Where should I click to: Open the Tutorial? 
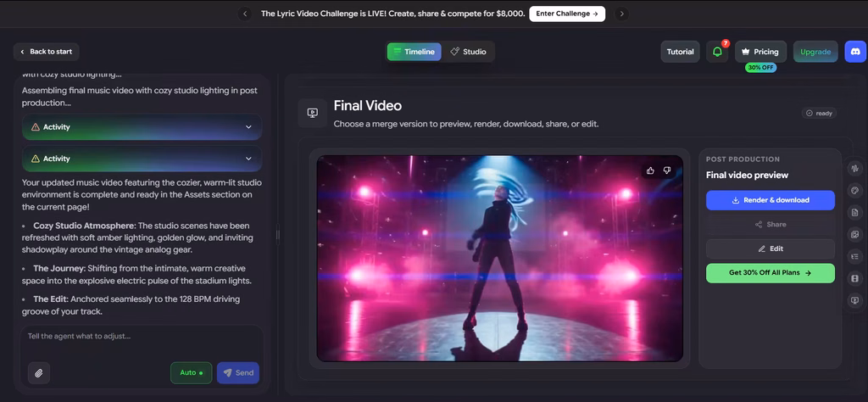681,52
